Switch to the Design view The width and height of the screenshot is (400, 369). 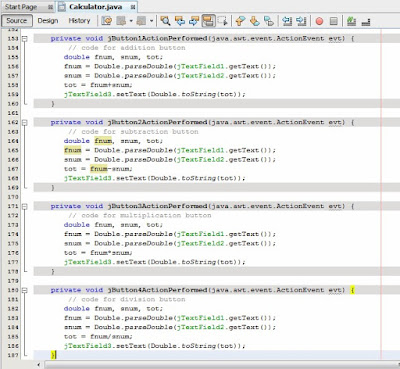coord(48,21)
